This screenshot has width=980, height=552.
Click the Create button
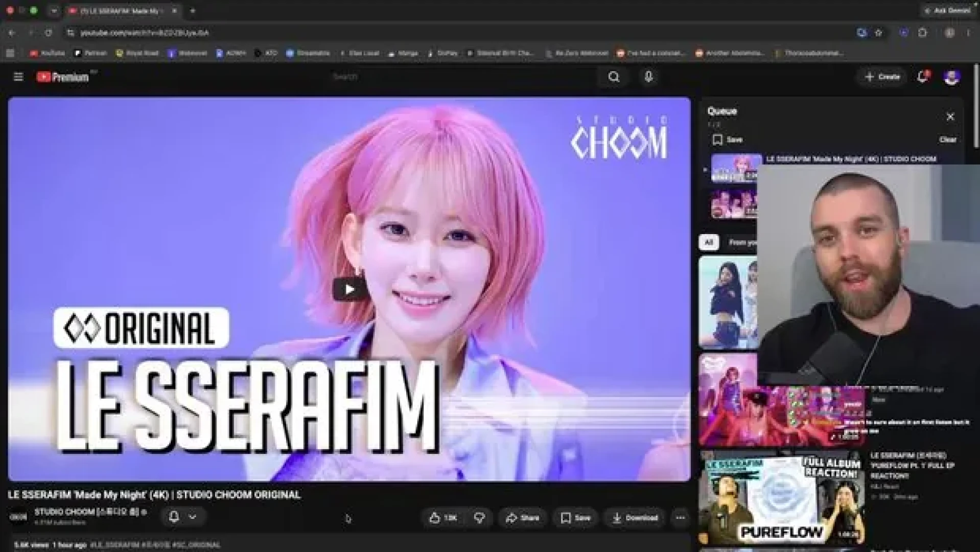coord(882,77)
